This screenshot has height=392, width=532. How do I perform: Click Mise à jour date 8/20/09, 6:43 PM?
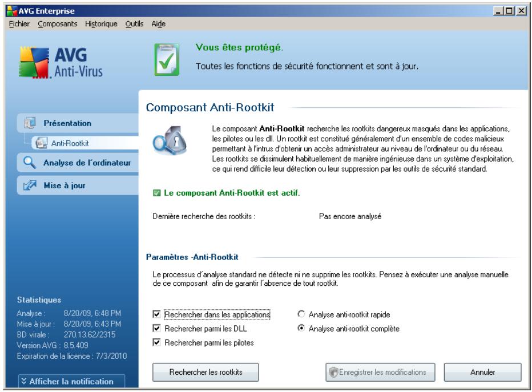point(92,324)
